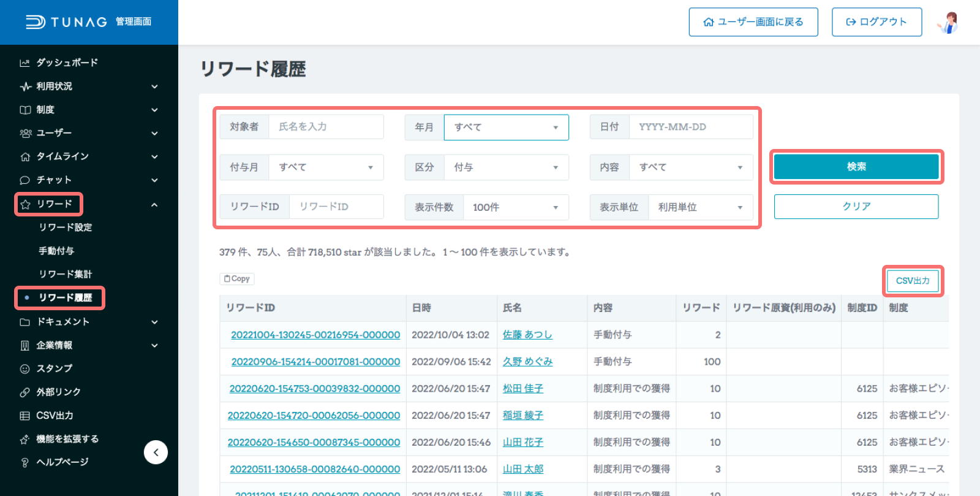The width and height of the screenshot is (980, 496).
Task: Click the 外部リンク chain icon
Action: coord(25,392)
